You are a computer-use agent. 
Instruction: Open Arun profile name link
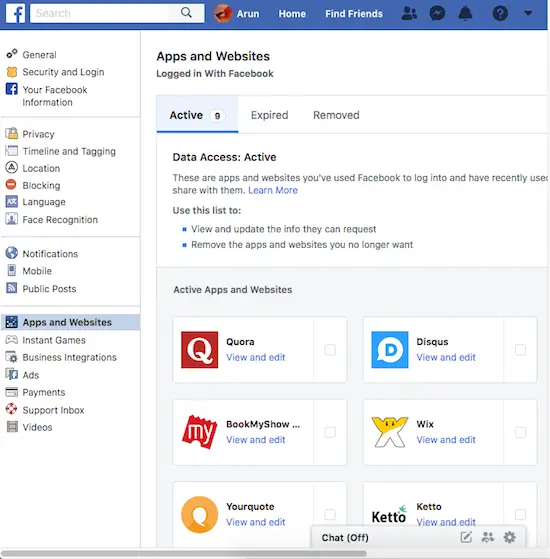[x=248, y=14]
